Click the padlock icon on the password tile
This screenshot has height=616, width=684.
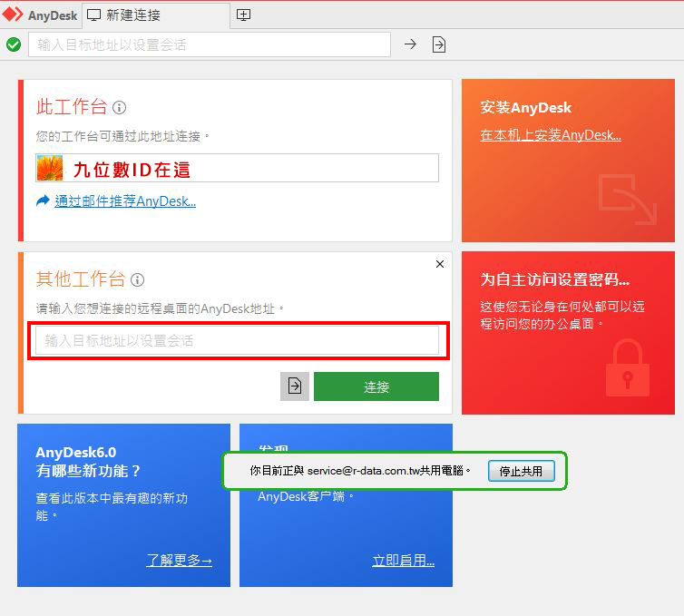(627, 367)
